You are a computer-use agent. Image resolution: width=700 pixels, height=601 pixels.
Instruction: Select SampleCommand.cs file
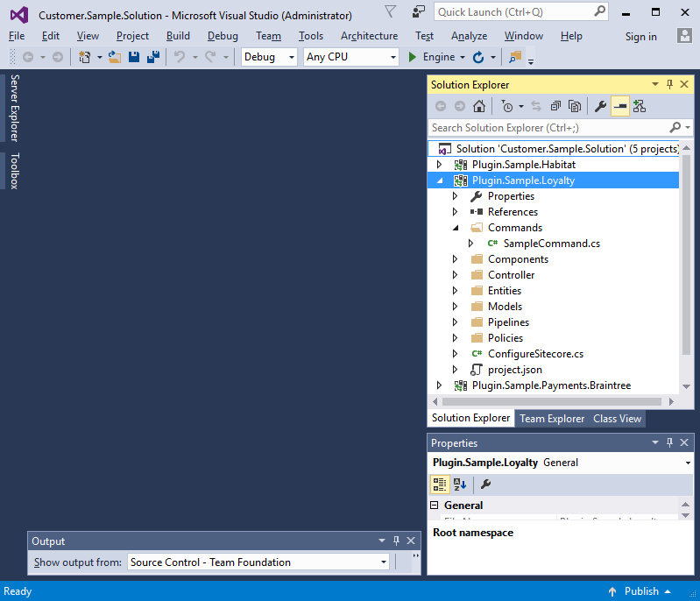551,244
